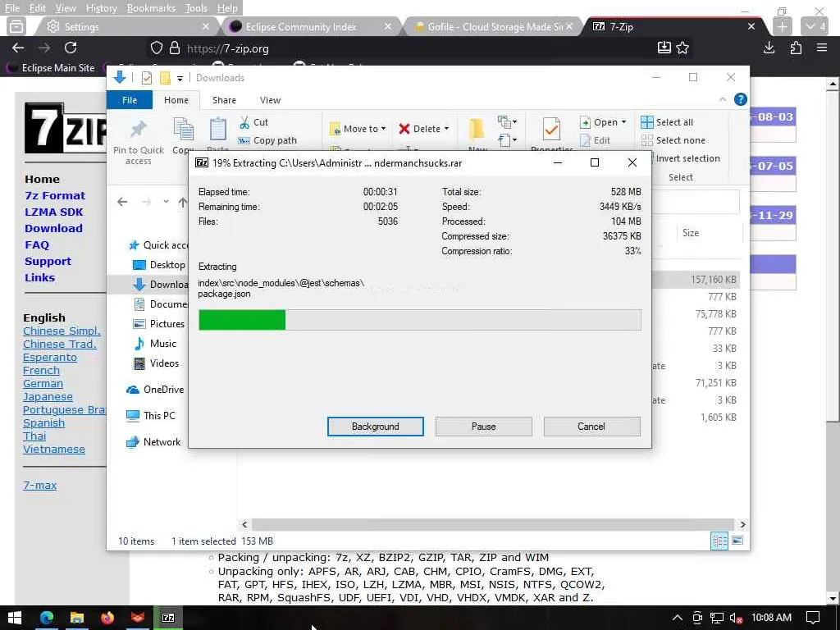Open Customize Quick Access Toolbar dropdown
Image resolution: width=840 pixels, height=630 pixels.
(180, 78)
